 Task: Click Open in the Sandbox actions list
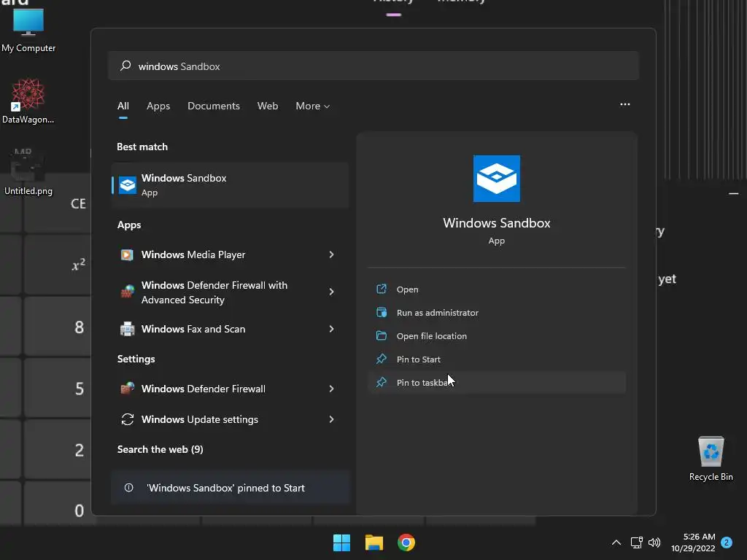click(x=497, y=289)
